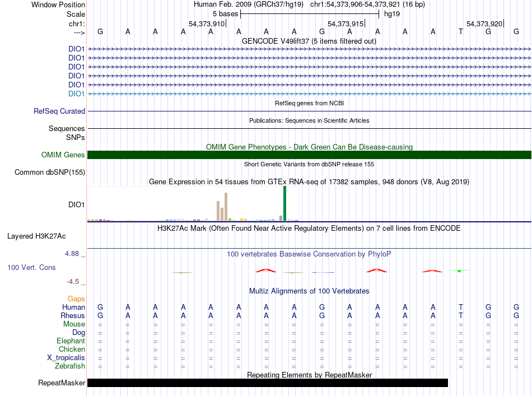This screenshot has width=532, height=396.
Task: Click the topmost DIO1 transcript arrow line
Action: (309, 49)
